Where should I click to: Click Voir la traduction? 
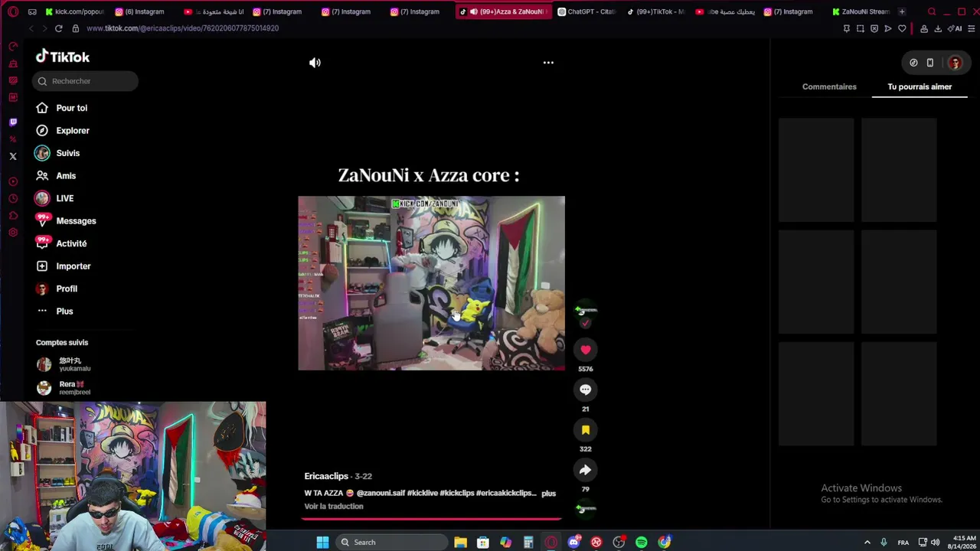(334, 507)
